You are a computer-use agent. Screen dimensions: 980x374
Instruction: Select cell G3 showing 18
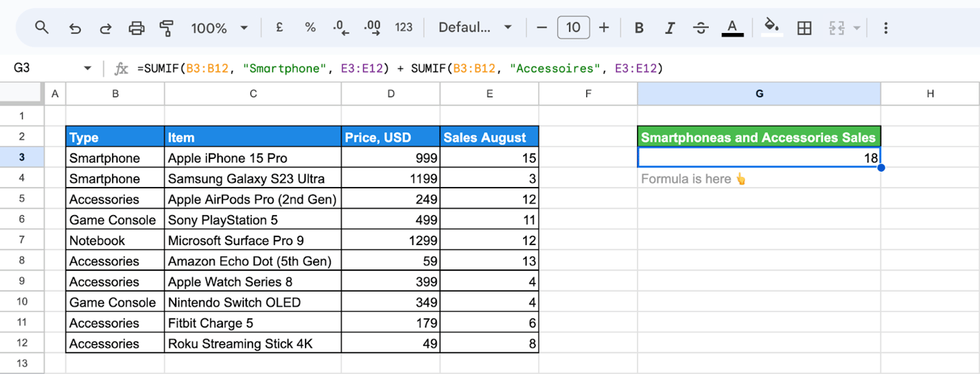coord(759,158)
